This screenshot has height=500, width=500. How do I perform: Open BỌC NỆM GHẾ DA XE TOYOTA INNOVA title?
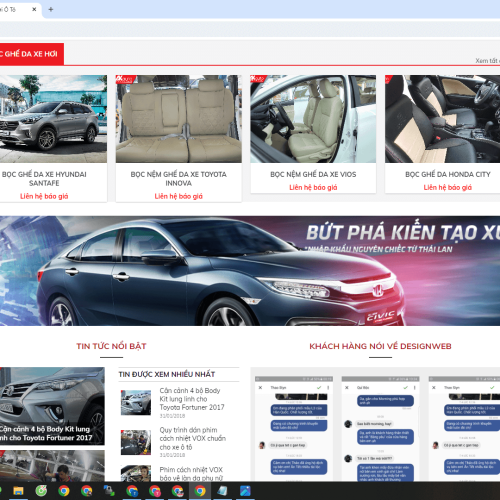[x=179, y=179]
